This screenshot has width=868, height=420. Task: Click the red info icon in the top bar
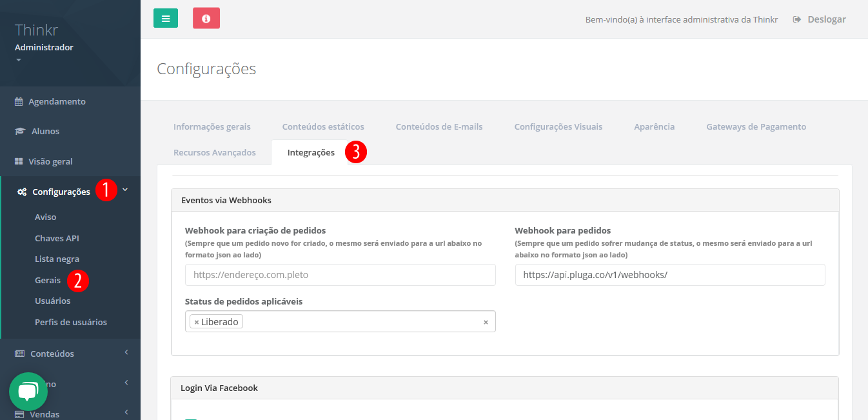206,18
